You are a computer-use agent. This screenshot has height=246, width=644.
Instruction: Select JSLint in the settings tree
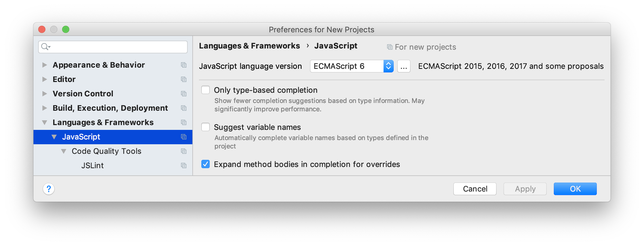(x=92, y=165)
